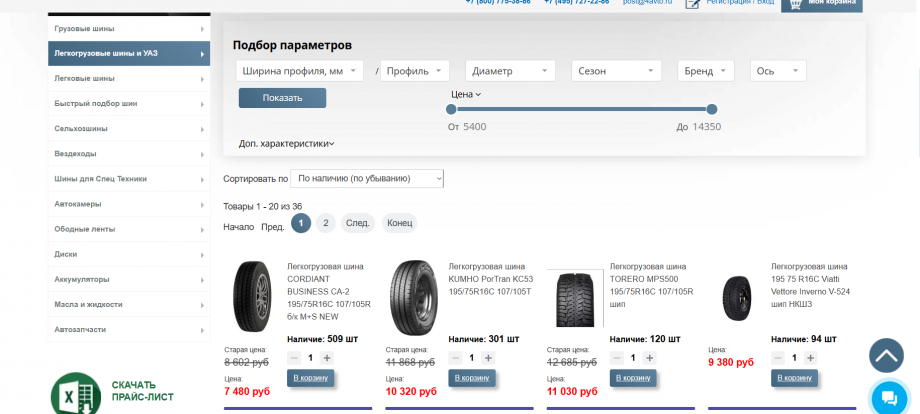Add CORDIANT BUSINESS CA-2 to cart
The height and width of the screenshot is (414, 920).
pyautogui.click(x=310, y=378)
